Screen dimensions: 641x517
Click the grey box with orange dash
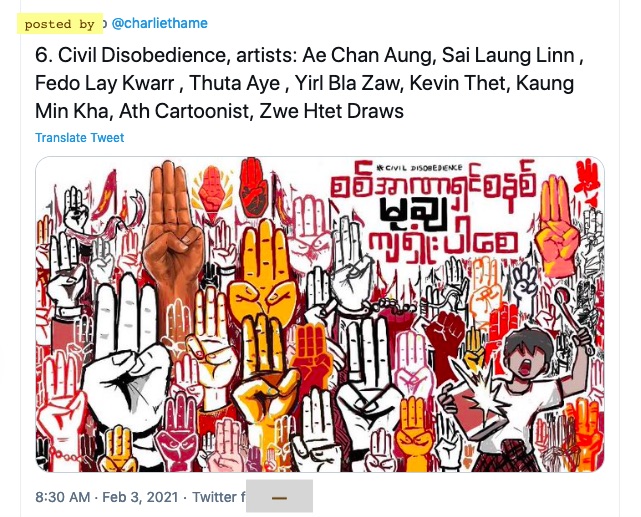click(279, 497)
